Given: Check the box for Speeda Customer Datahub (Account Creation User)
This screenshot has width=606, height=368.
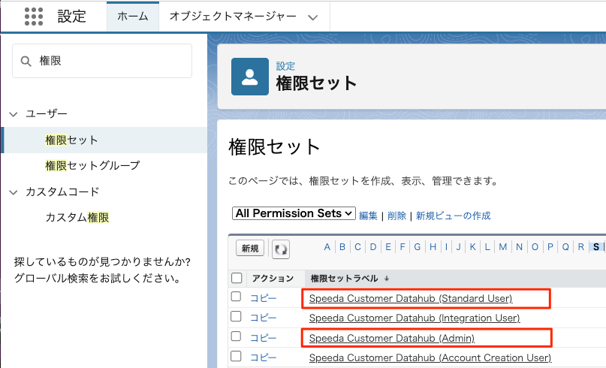Looking at the screenshot, I should click(236, 356).
